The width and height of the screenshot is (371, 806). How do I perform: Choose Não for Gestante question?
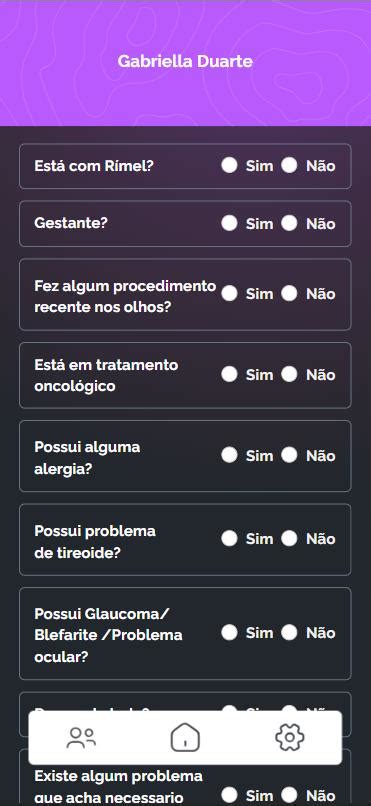point(289,223)
